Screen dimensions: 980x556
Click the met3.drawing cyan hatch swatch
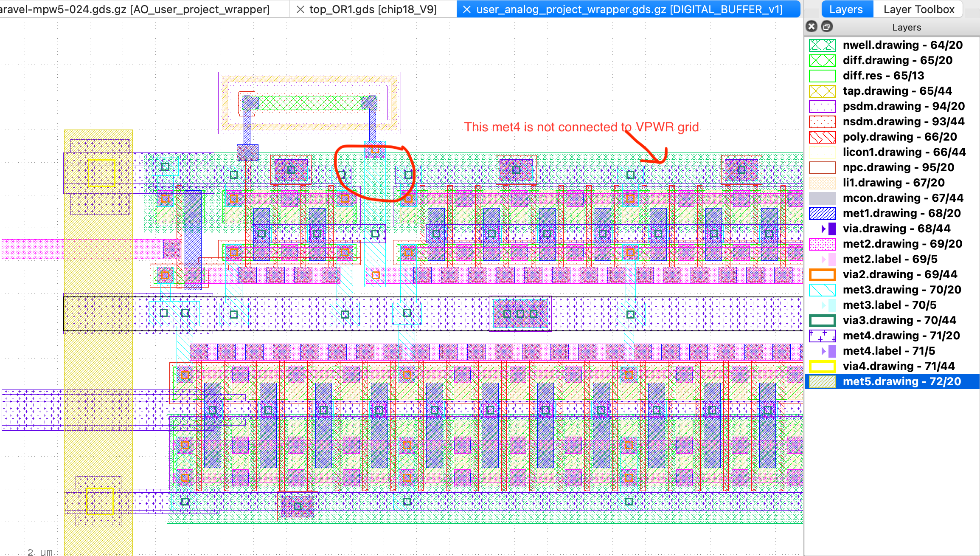[x=822, y=290]
